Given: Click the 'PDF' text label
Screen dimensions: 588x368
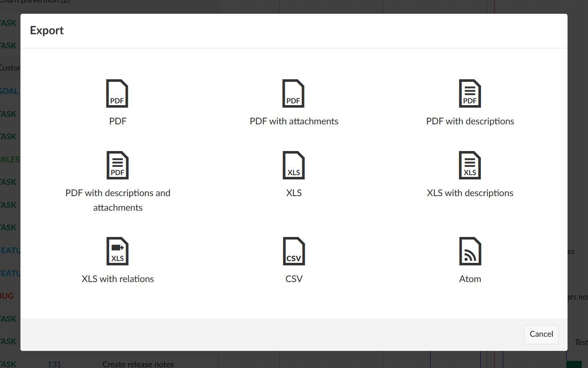Looking at the screenshot, I should (x=118, y=121).
